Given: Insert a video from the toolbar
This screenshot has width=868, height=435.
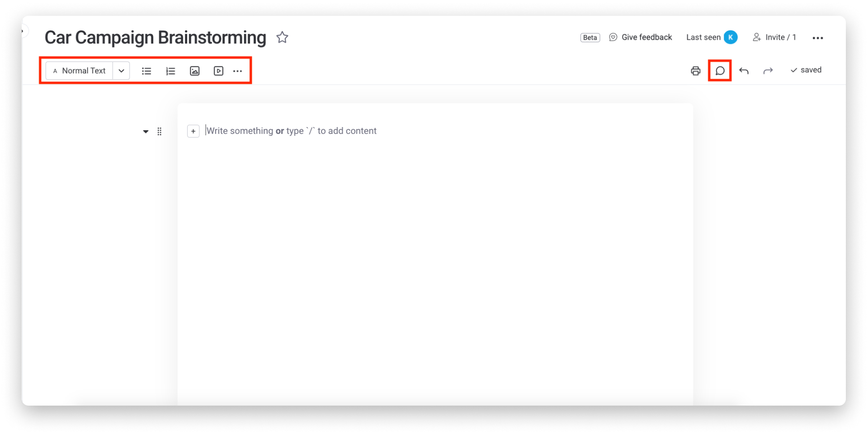Looking at the screenshot, I should (218, 71).
